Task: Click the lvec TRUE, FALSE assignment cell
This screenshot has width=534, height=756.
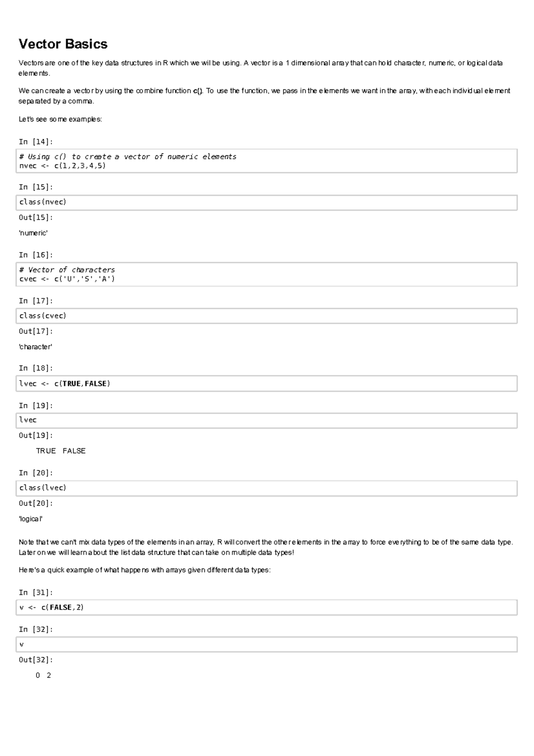Action: pos(266,383)
